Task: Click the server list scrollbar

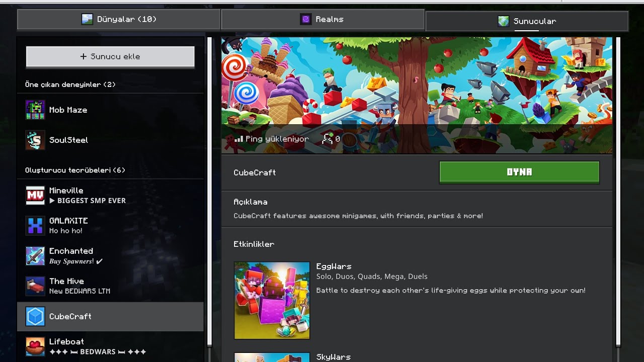Action: tap(209, 191)
